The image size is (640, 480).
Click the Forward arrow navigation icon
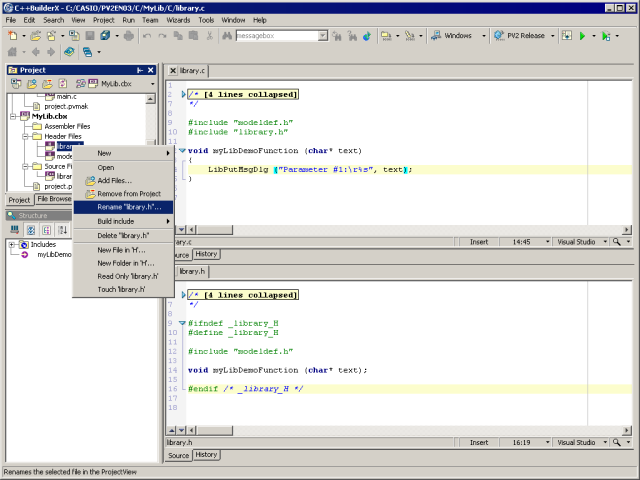(x=51, y=52)
